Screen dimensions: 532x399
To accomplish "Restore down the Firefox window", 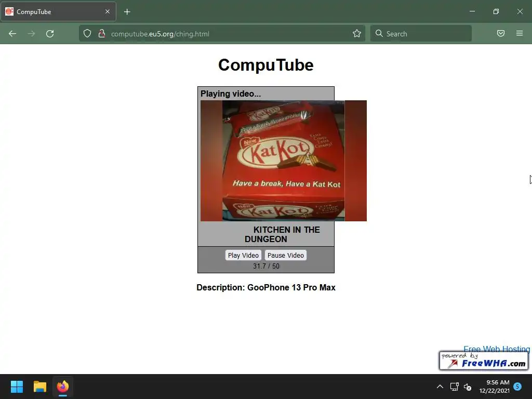I will click(x=496, y=11).
